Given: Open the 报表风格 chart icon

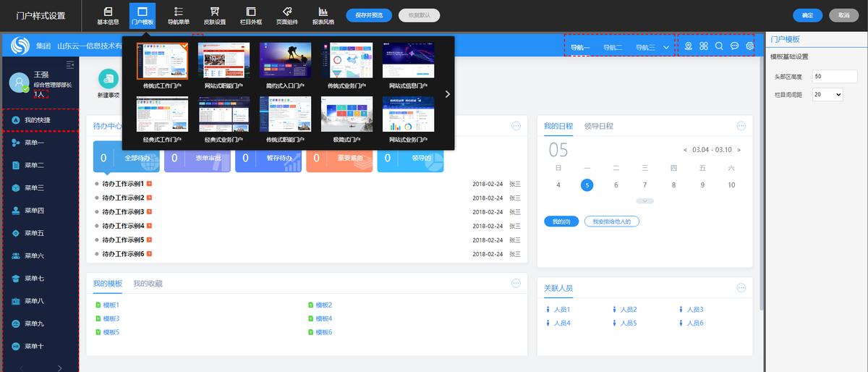Looking at the screenshot, I should click(323, 12).
